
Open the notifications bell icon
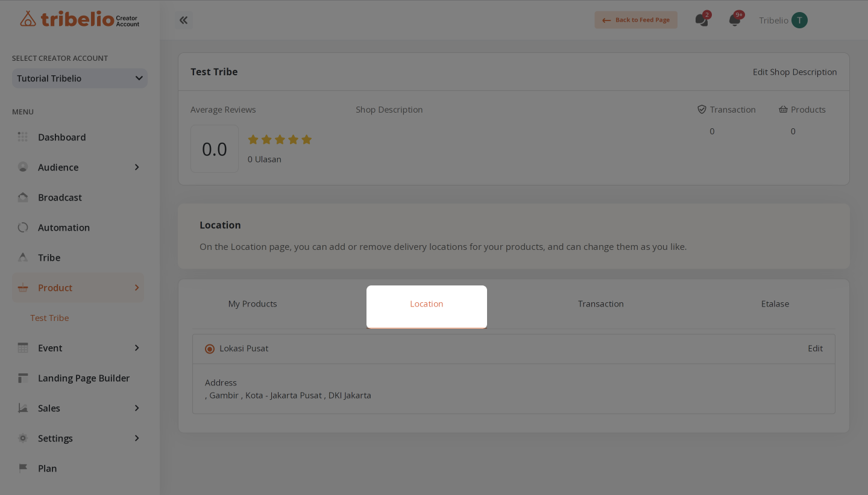(x=734, y=20)
